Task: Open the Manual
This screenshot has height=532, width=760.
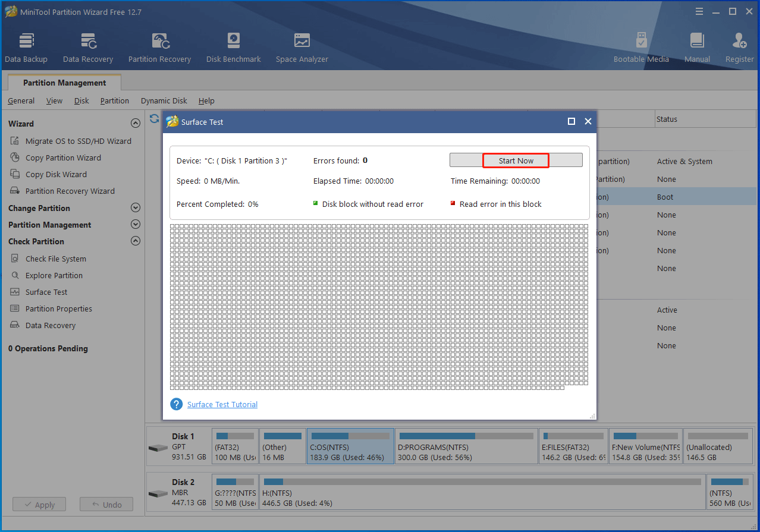Action: click(697, 48)
